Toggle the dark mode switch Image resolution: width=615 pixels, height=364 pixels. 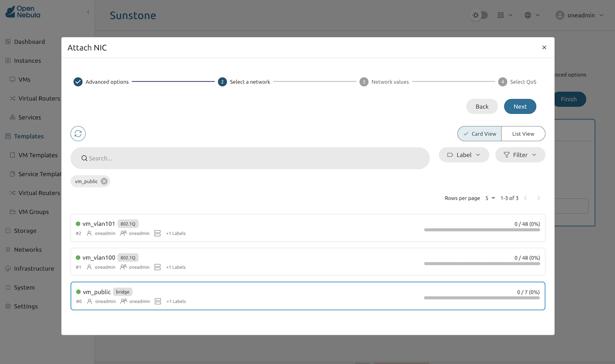(x=479, y=15)
